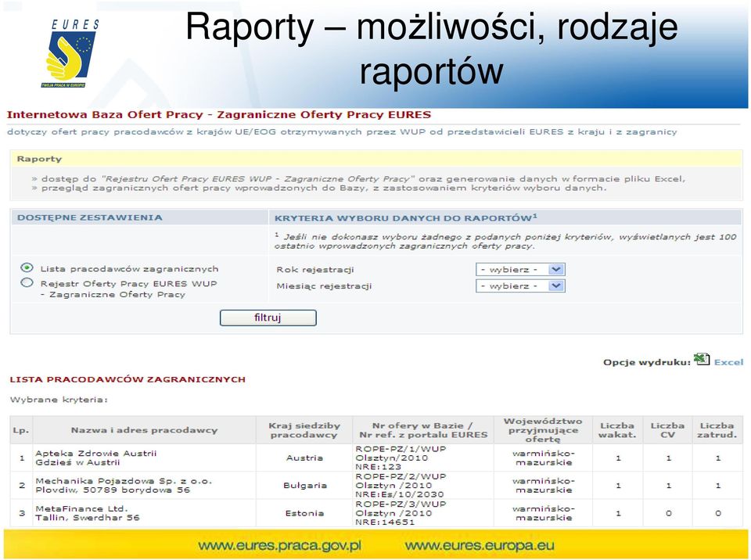Select Rejestr Oferty Pracy EURES WUP radio

(x=27, y=282)
